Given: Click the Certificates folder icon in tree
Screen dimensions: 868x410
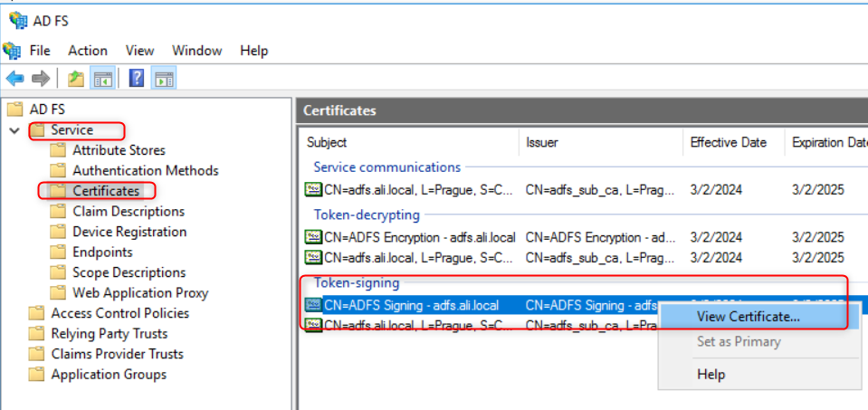Looking at the screenshot, I should tap(58, 191).
